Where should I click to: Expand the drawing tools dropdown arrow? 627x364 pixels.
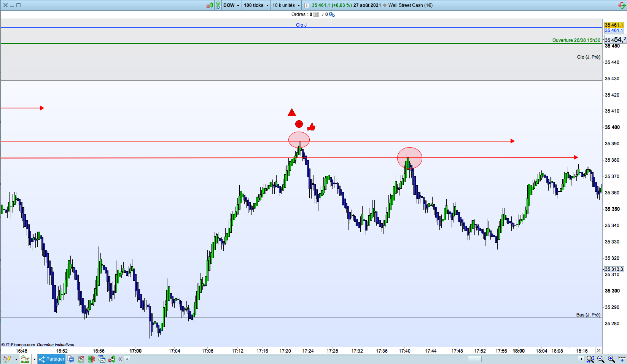pyautogui.click(x=16, y=359)
